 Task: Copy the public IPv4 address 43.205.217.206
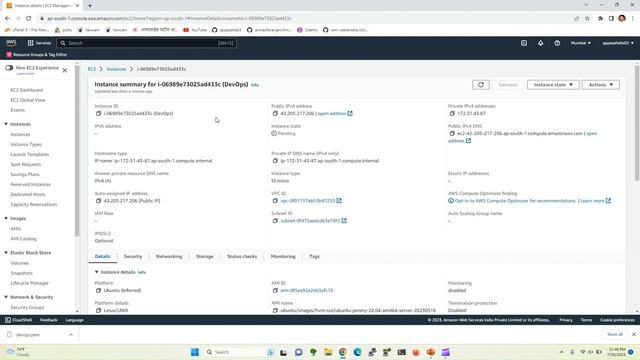click(x=275, y=113)
